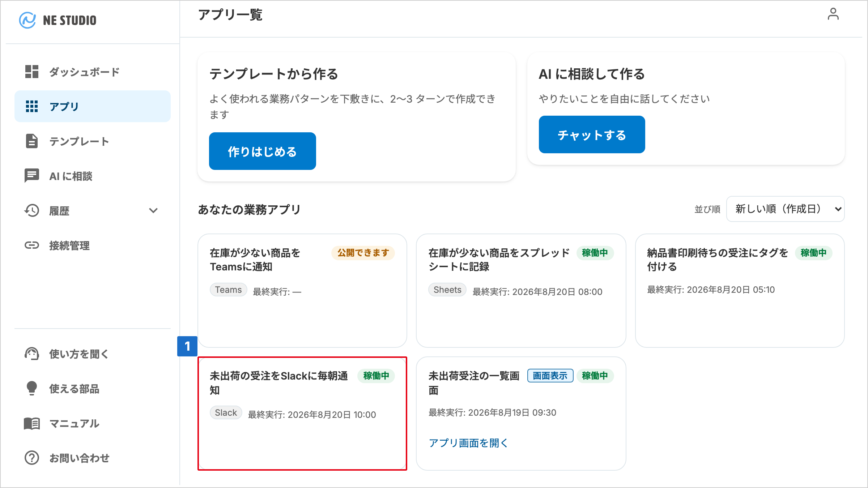Open the 在庫が少ない商品をTeamsに通知 app card

coord(302,291)
